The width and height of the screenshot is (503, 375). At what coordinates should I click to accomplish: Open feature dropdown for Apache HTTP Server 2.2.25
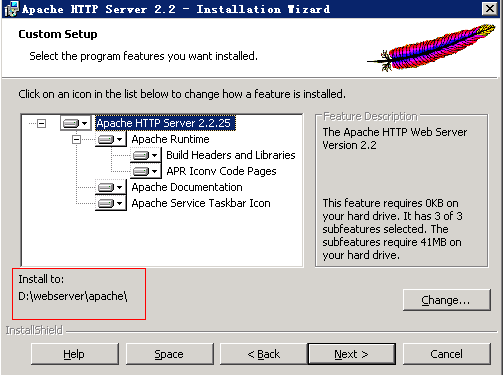(x=75, y=123)
